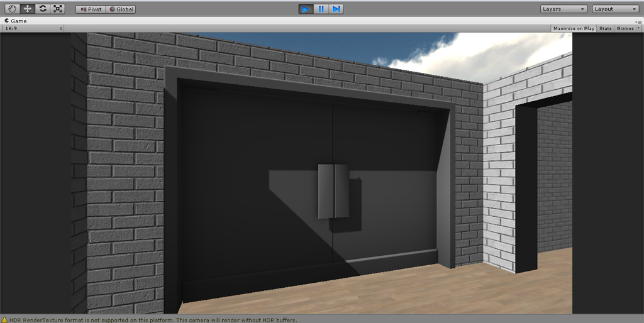Toggle the Global handle rotation

pos(121,9)
